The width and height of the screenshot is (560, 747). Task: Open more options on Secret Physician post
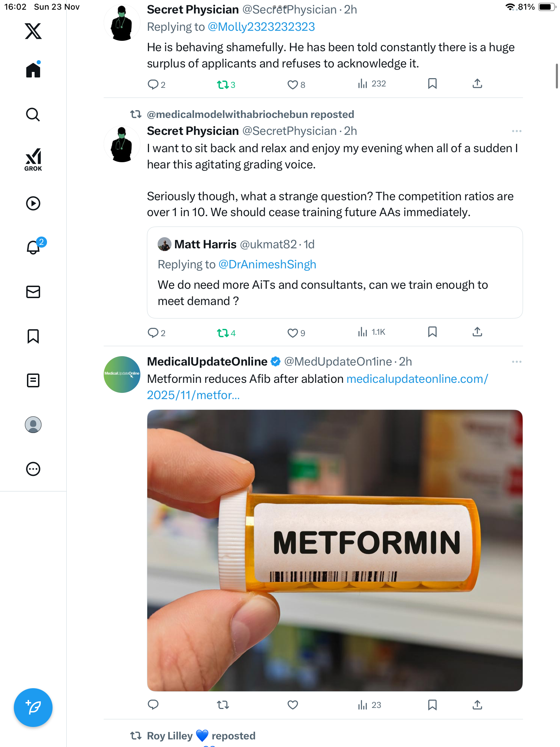coord(516,131)
